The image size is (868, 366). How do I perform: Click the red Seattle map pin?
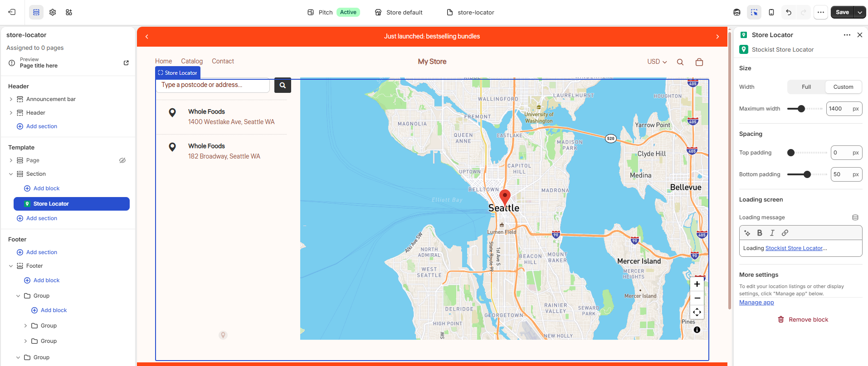[x=505, y=197]
